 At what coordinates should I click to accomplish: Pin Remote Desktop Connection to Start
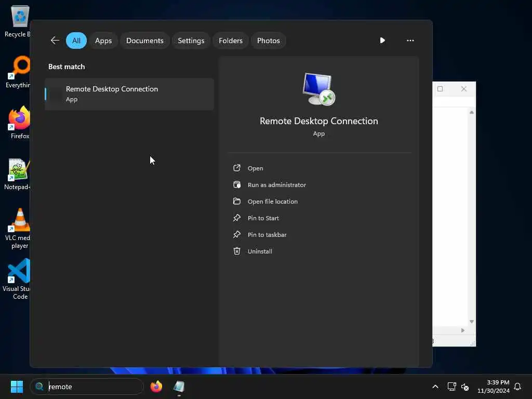263,218
